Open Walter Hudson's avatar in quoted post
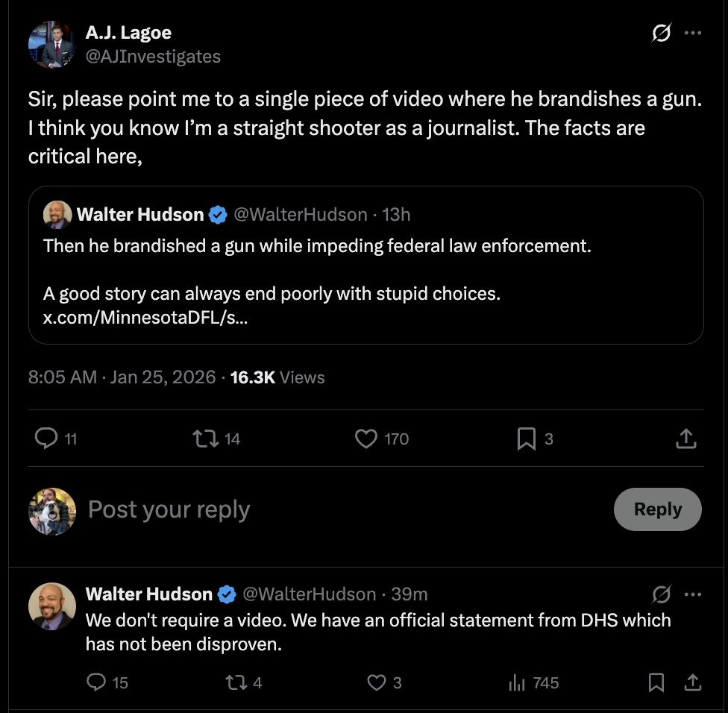The height and width of the screenshot is (713, 728). 57,215
